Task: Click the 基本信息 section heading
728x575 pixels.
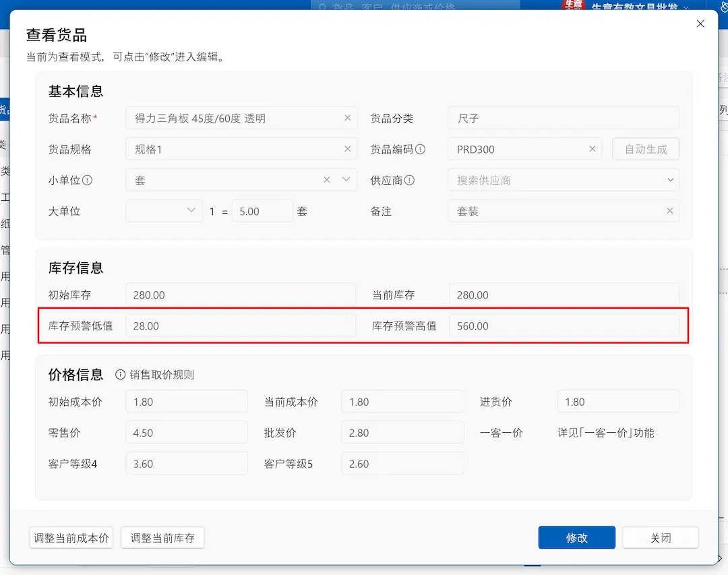Action: tap(75, 91)
